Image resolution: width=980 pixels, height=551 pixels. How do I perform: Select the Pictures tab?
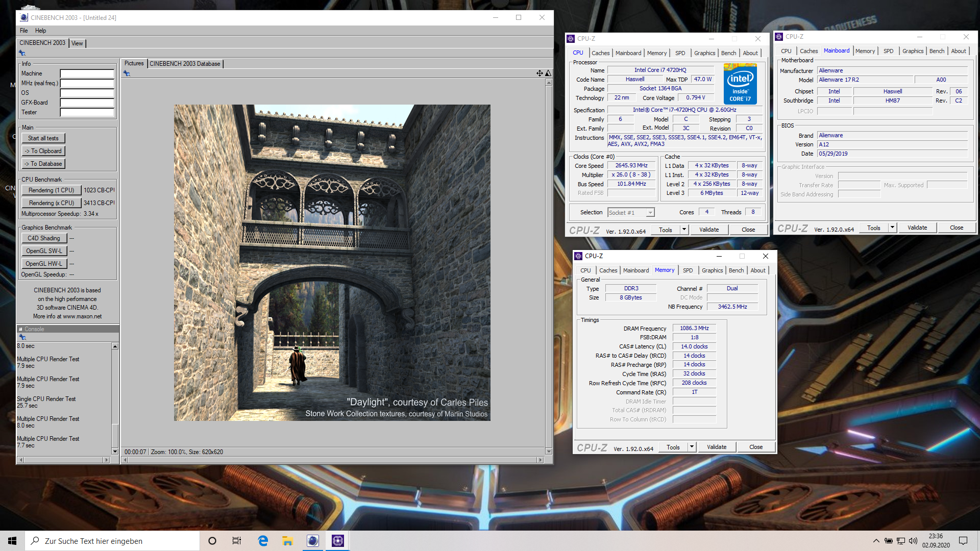(134, 64)
